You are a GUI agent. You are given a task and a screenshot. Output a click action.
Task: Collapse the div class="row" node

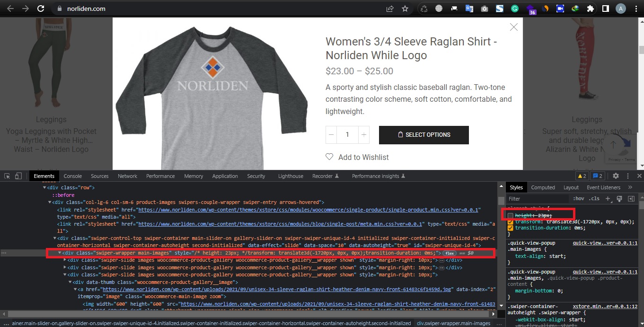pos(44,188)
